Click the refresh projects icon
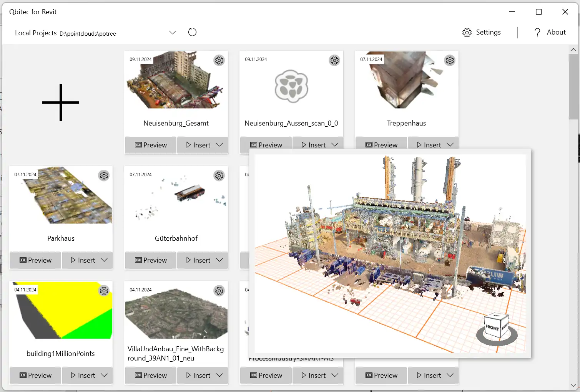The image size is (580, 392). (192, 32)
